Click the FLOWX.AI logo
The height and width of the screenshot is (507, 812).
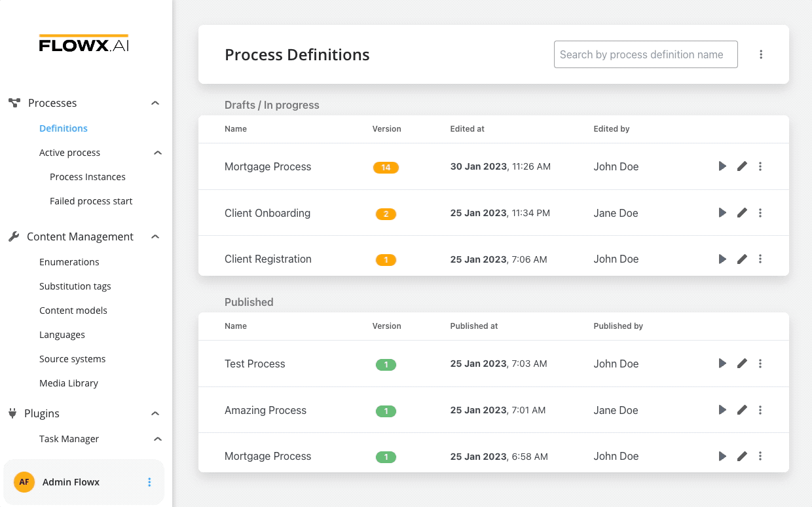point(83,44)
